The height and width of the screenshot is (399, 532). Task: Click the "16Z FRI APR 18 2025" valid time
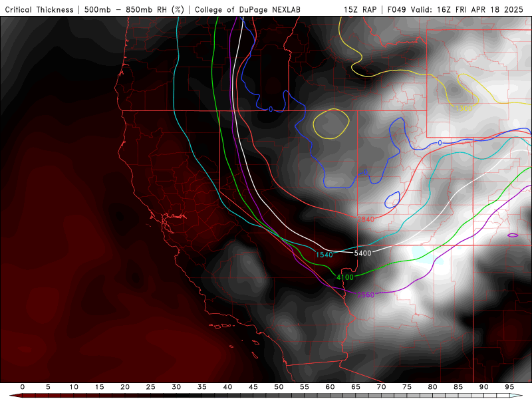click(x=479, y=9)
